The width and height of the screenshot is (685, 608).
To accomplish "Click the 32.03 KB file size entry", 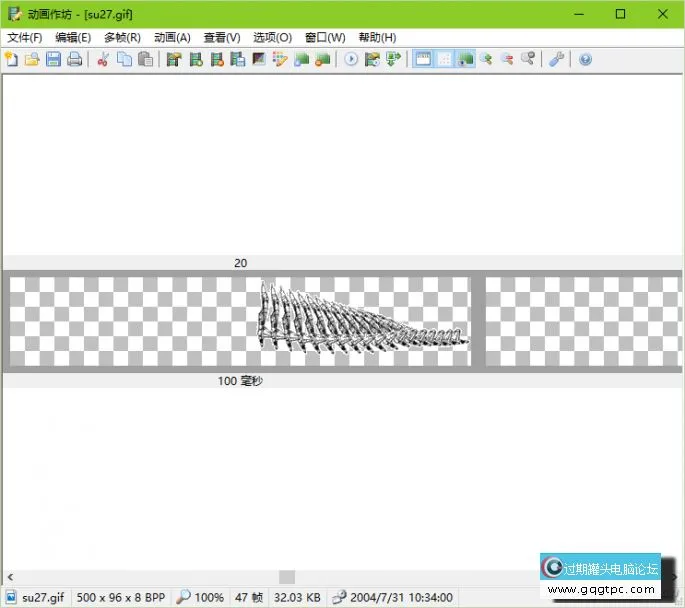I will pyautogui.click(x=297, y=597).
